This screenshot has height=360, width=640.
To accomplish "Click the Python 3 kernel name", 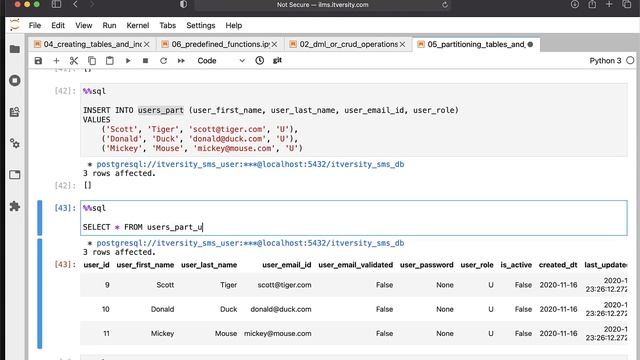I will tap(605, 60).
